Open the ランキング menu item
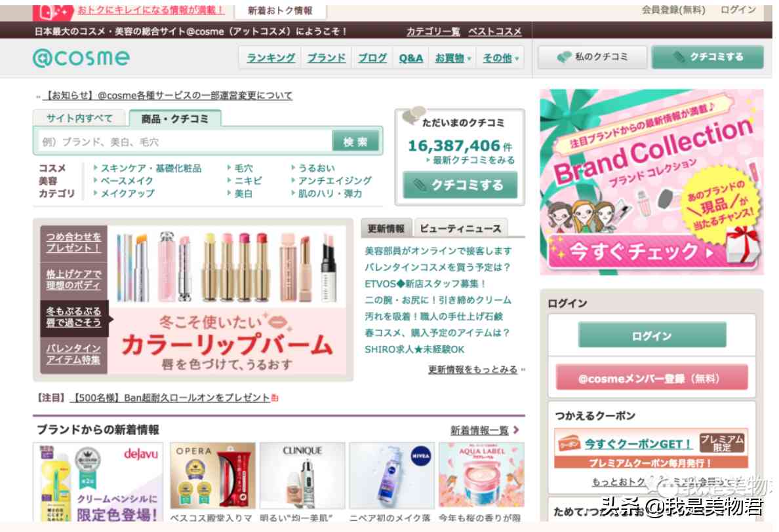The image size is (779, 532). pos(271,58)
